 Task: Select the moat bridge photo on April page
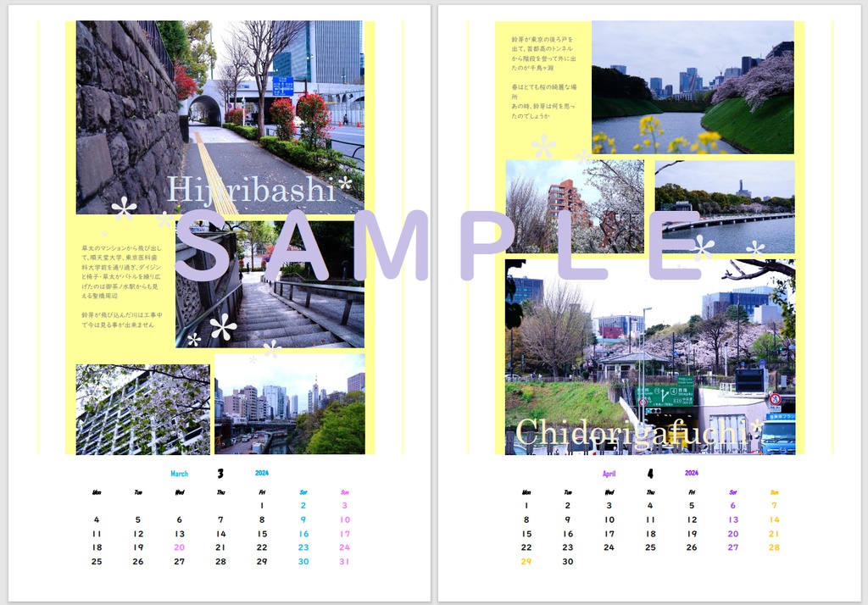point(725,207)
